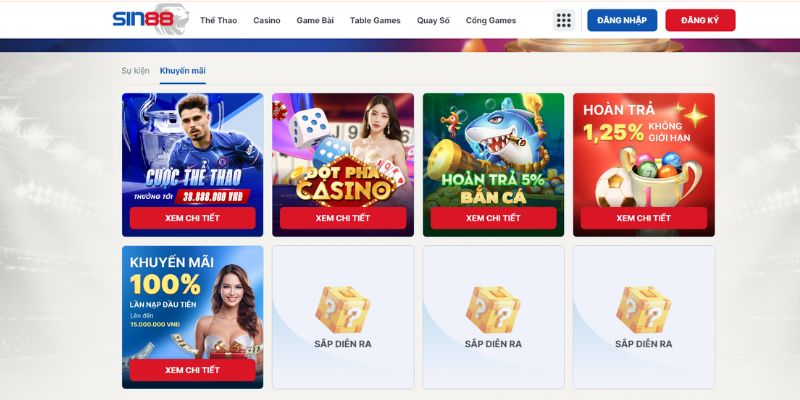
Task: Click the first mystery box 'Sắp diễn ra' icon
Action: (343, 309)
